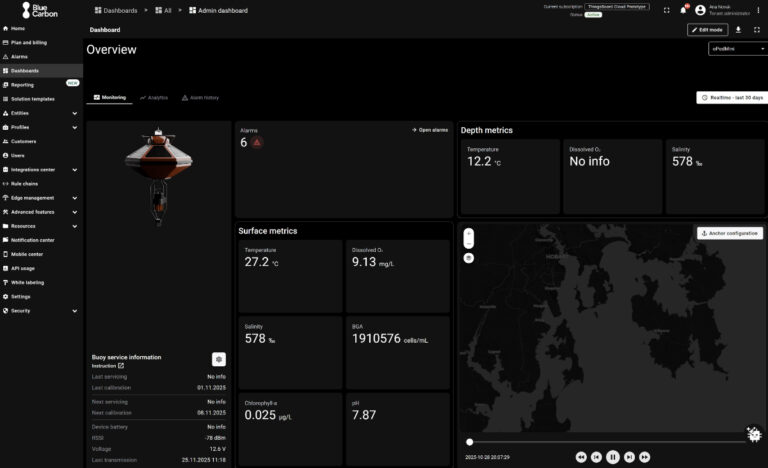Open the ePodMini device dropdown
Screen dimensions: 768x468
pyautogui.click(x=736, y=48)
